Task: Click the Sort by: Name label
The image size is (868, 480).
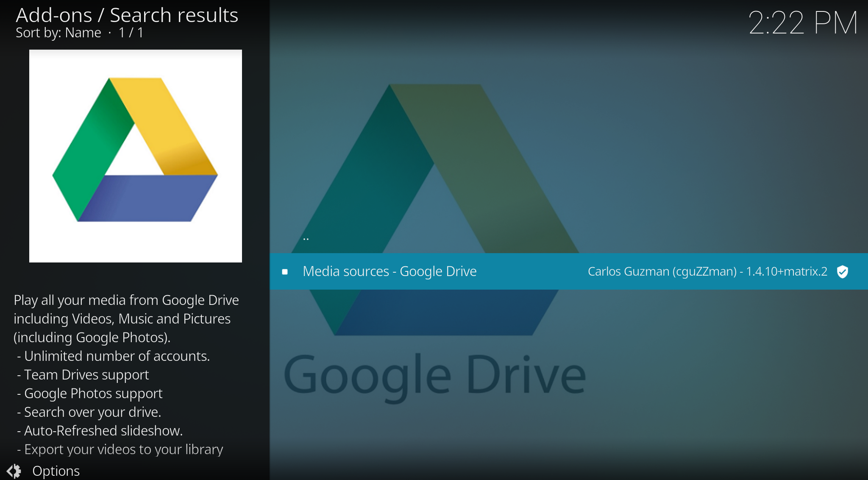Action: pos(58,33)
